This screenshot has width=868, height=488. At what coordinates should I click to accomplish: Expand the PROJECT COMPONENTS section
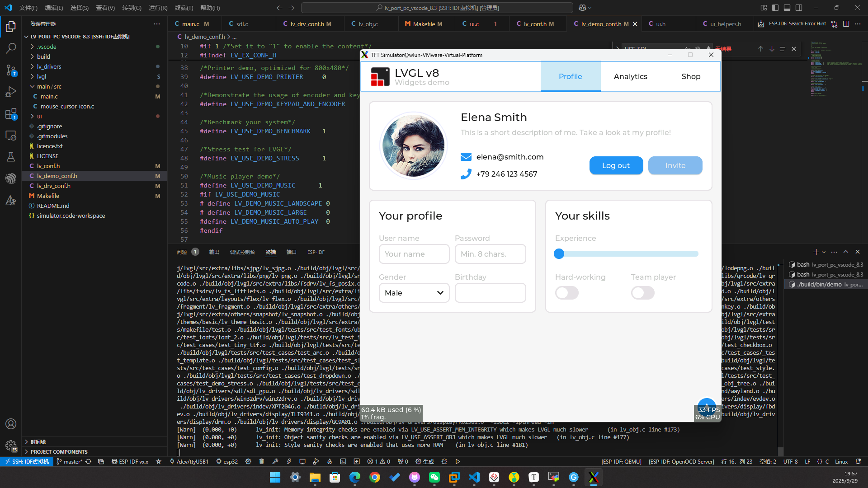pyautogui.click(x=59, y=451)
